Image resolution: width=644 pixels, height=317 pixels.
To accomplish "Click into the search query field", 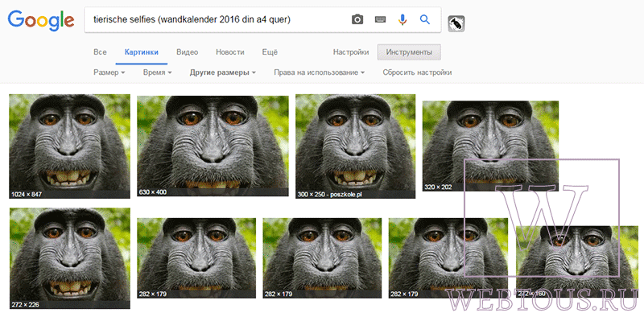I will tap(217, 19).
